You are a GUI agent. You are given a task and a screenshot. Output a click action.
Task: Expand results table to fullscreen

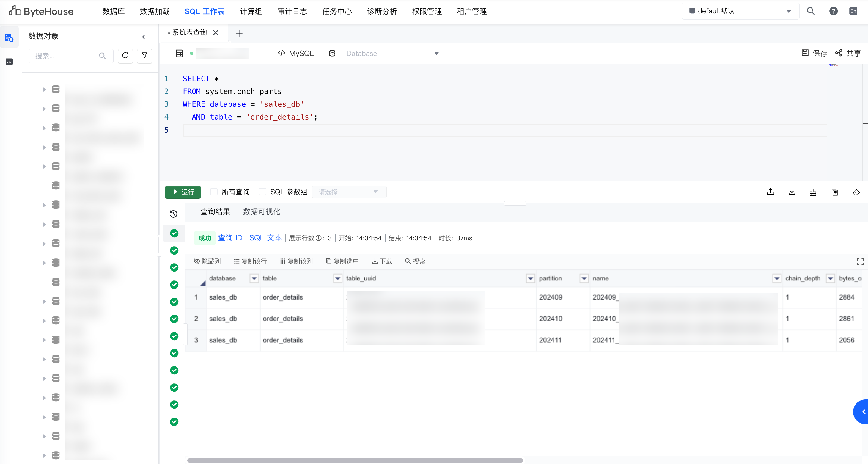860,261
